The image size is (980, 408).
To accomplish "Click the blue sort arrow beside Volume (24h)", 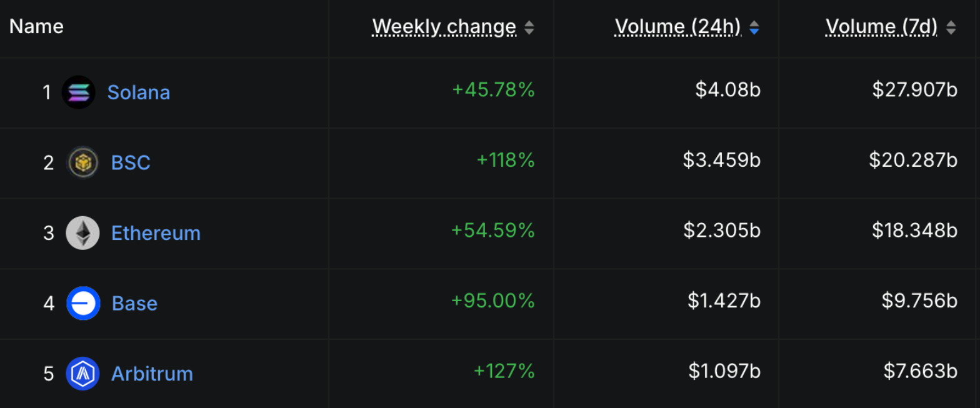I will click(x=754, y=27).
